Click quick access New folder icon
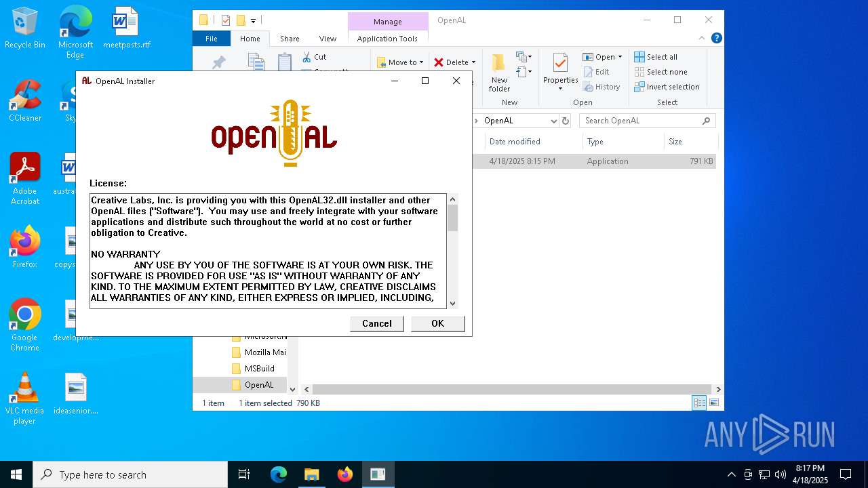This screenshot has width=868, height=488. 240,20
